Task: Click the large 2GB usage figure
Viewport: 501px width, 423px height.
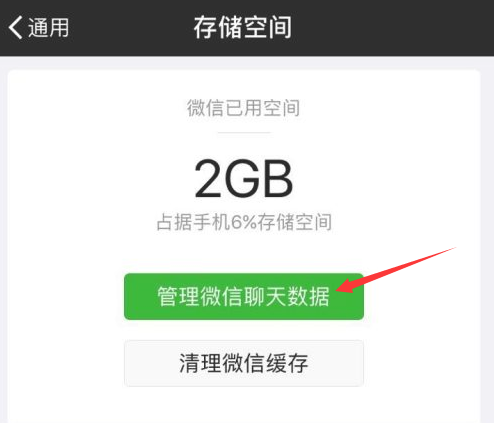Action: pyautogui.click(x=244, y=178)
